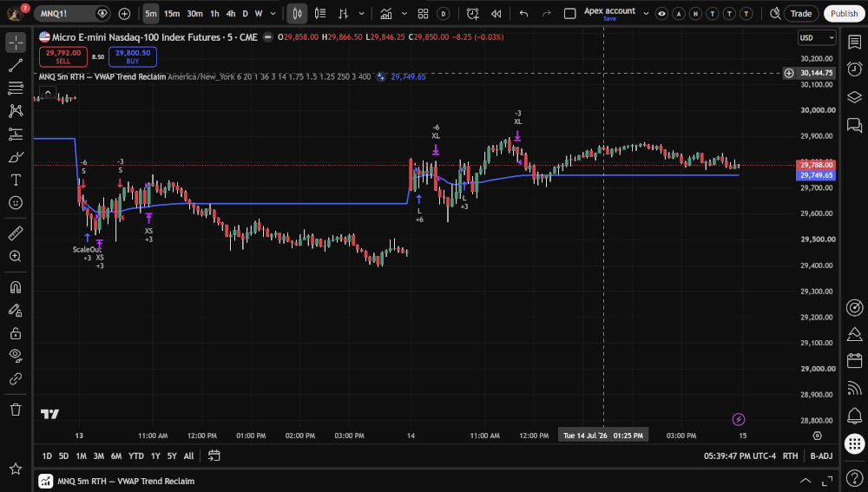The height and width of the screenshot is (492, 868).
Task: Toggle the RTH session setting
Action: [x=790, y=456]
